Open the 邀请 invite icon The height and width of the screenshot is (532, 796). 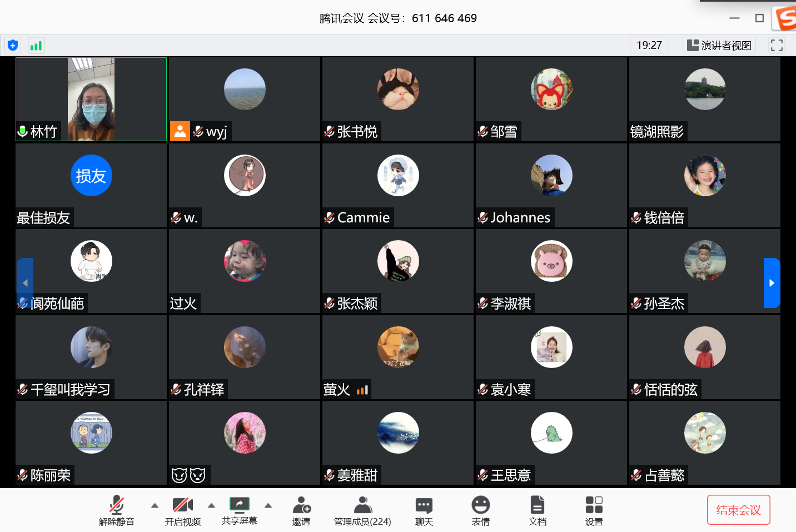[x=301, y=511]
